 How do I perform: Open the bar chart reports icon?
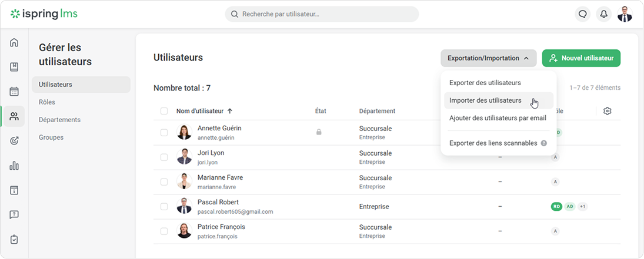(14, 166)
